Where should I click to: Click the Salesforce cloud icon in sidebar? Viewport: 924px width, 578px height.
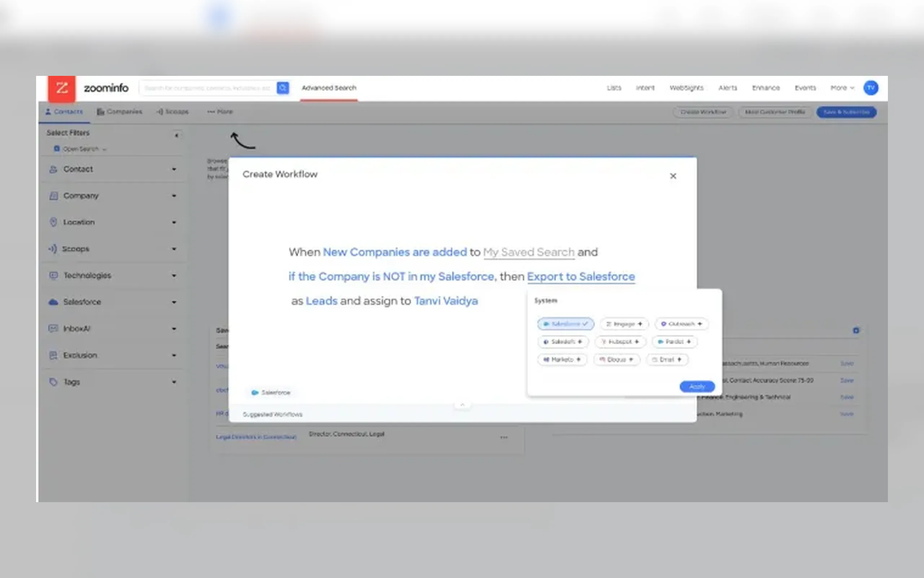(x=53, y=302)
